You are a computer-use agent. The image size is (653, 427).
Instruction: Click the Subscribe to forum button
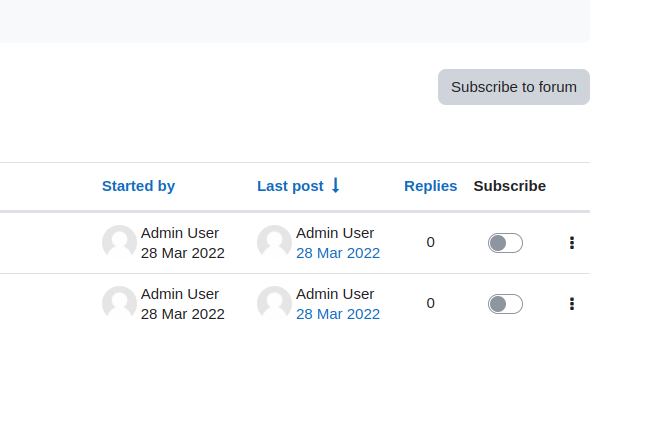pos(513,87)
